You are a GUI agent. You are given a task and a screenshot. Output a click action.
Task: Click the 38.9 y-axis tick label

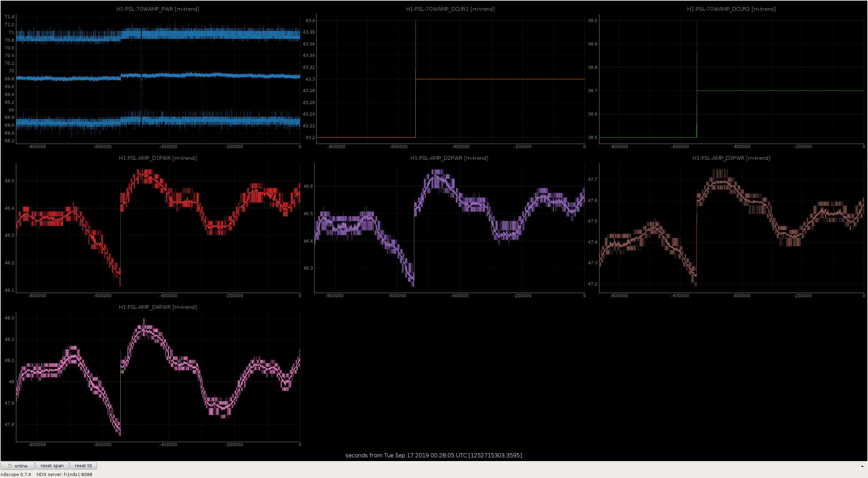593,44
